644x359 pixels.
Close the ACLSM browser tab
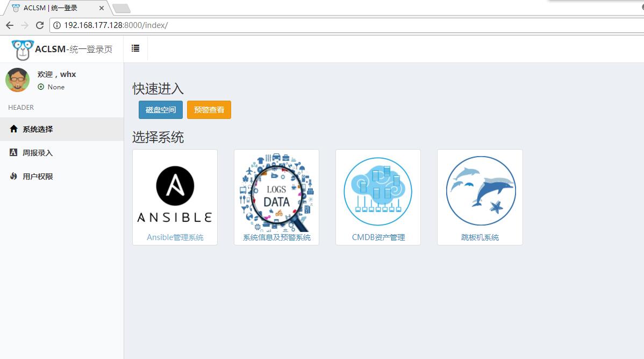coord(102,8)
